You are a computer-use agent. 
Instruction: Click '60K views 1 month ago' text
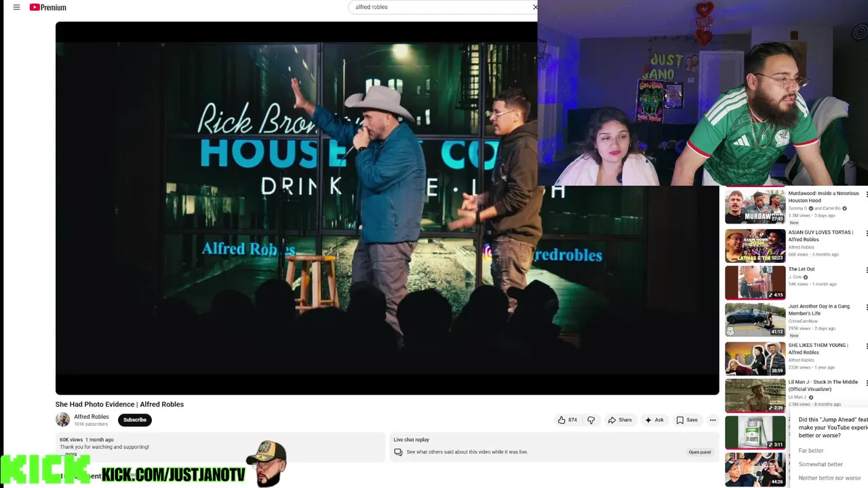pos(87,440)
